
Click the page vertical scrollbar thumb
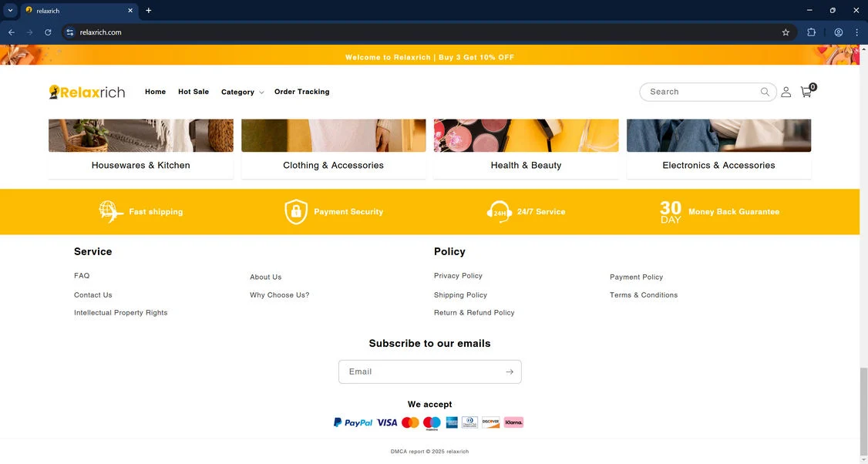pyautogui.click(x=863, y=410)
